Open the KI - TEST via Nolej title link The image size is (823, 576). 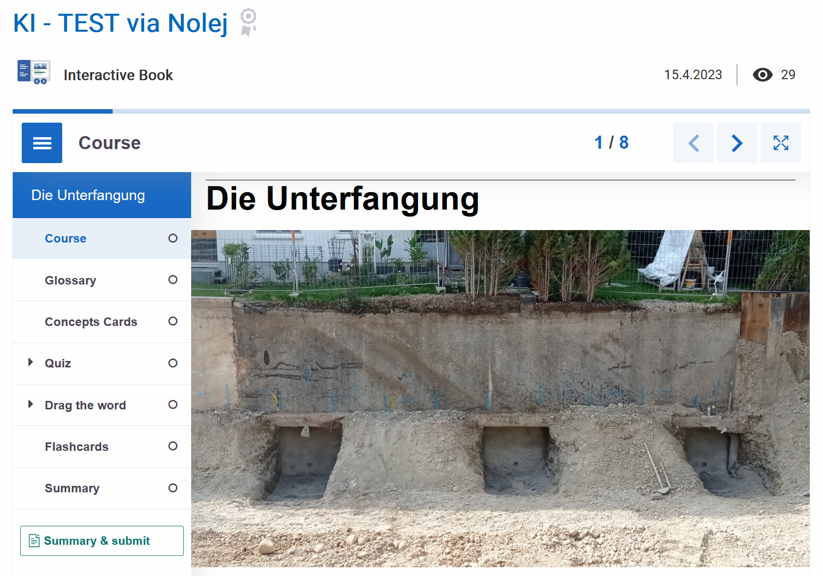(121, 23)
